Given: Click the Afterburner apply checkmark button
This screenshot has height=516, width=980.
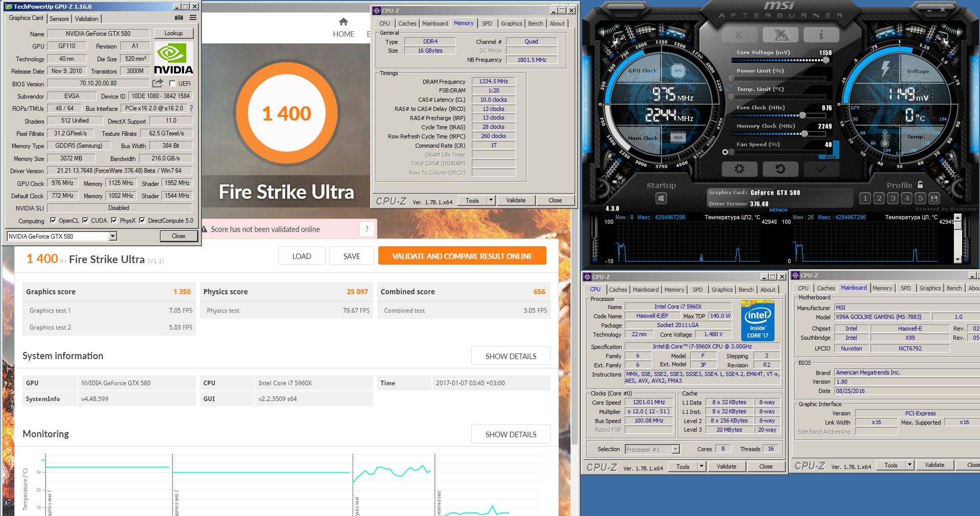Looking at the screenshot, I should pyautogui.click(x=821, y=169).
